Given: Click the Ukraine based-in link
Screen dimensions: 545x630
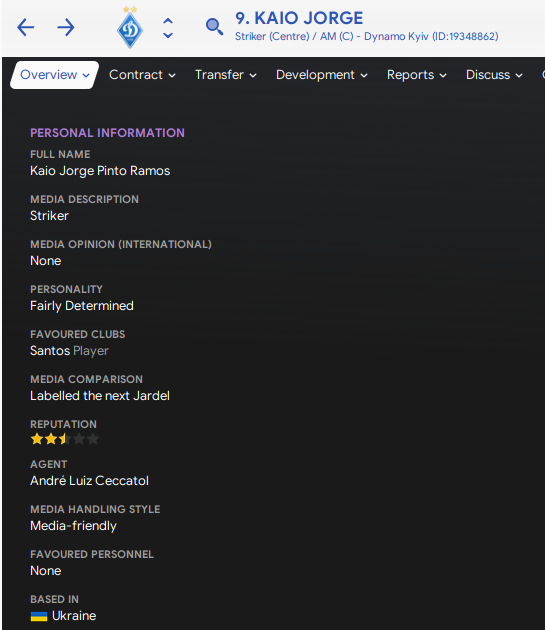Looking at the screenshot, I should coord(74,616).
